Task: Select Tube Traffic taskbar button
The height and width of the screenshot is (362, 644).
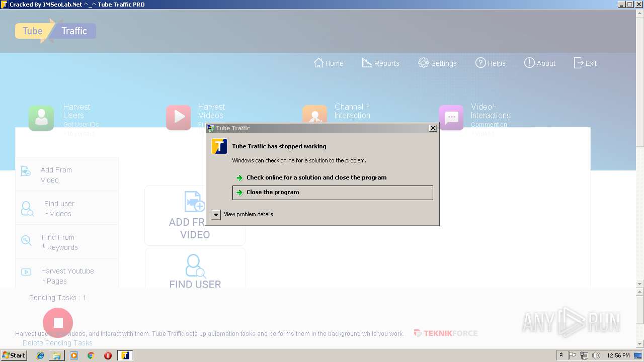Action: pos(125,355)
